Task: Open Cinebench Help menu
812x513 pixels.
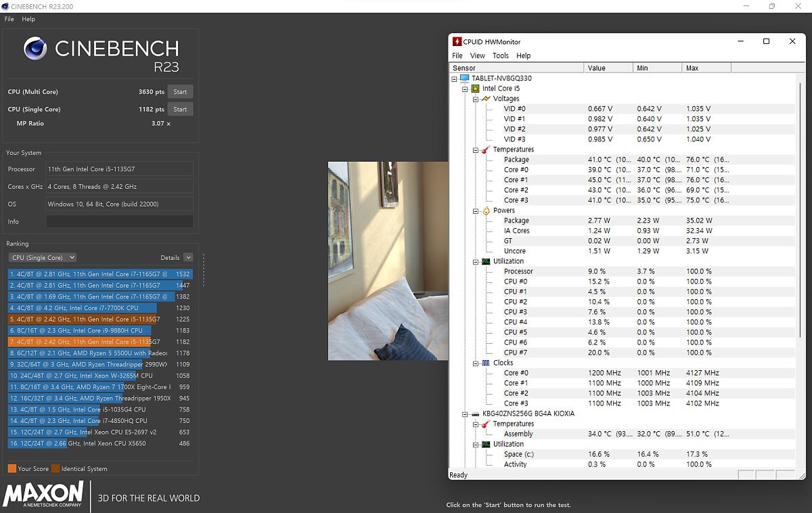Action: 28,19
